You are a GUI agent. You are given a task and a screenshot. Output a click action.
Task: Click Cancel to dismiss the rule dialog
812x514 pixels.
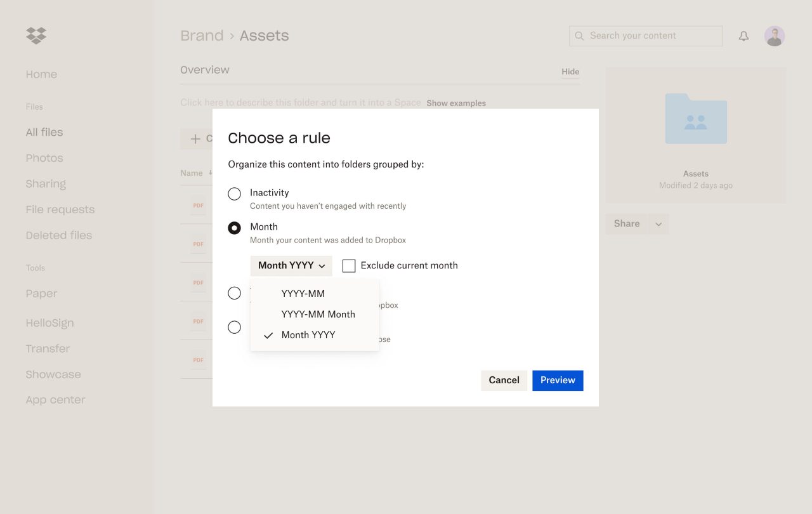(x=504, y=380)
